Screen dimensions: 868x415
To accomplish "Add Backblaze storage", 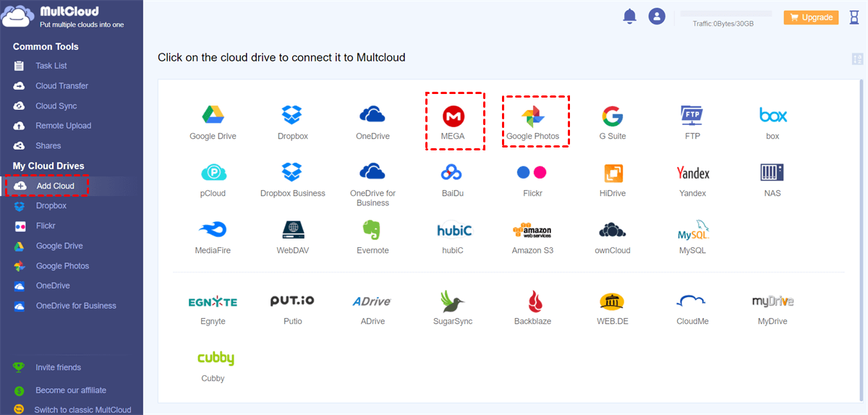I will 533,307.
